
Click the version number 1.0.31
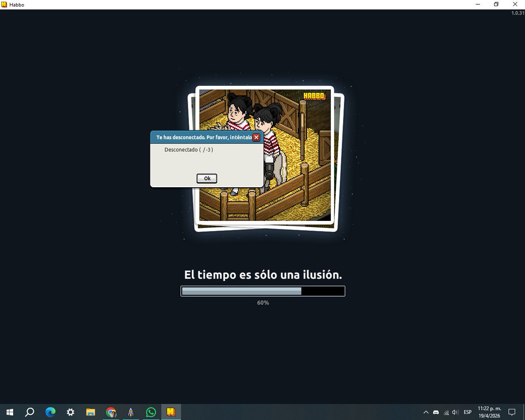point(518,13)
